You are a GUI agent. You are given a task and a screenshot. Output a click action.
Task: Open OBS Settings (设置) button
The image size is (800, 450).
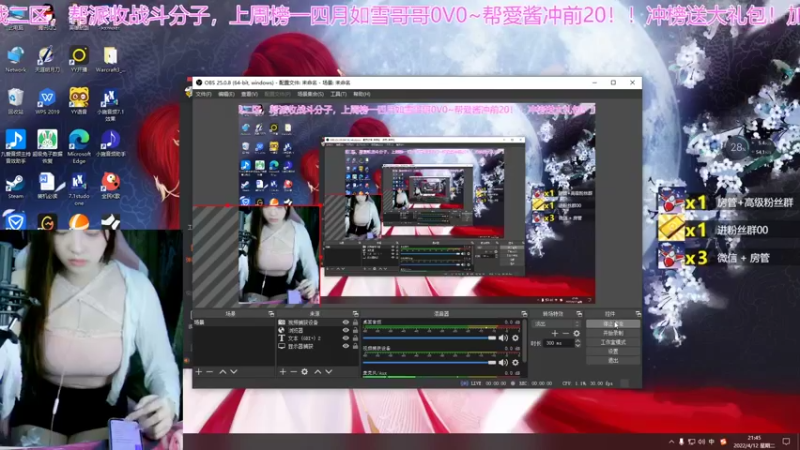click(613, 352)
